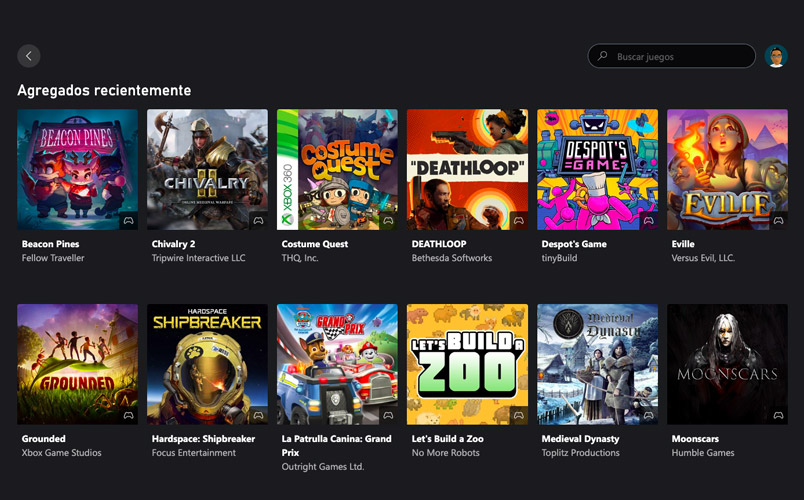Click controller icon on Let's Build a Zoo cover

click(x=518, y=415)
